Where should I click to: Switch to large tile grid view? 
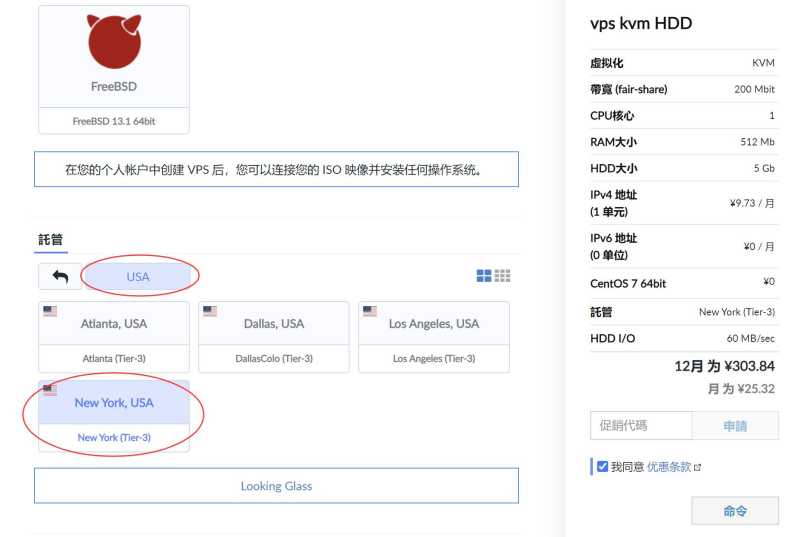click(484, 276)
